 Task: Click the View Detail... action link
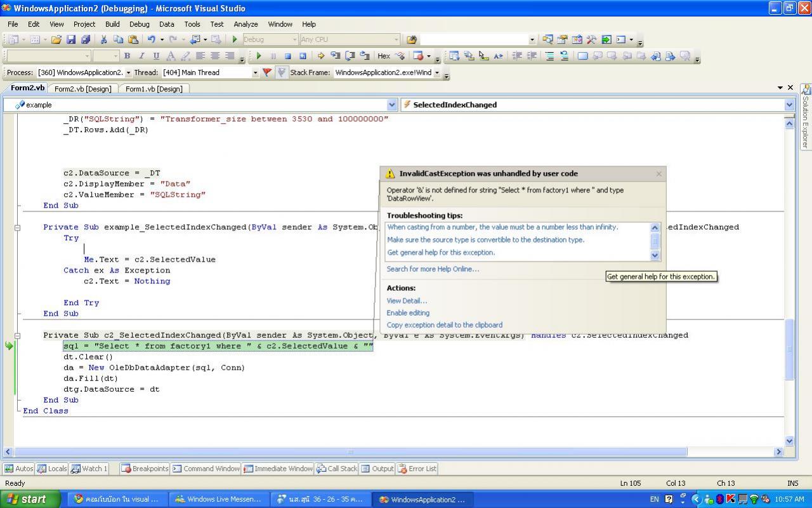pyautogui.click(x=407, y=301)
